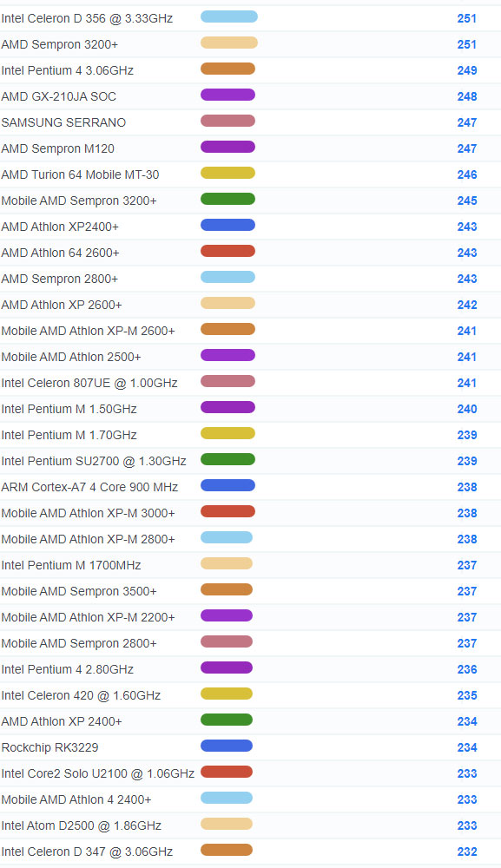Click score 233 for Core2 Solo U2100
The height and width of the screenshot is (868, 501).
[466, 773]
